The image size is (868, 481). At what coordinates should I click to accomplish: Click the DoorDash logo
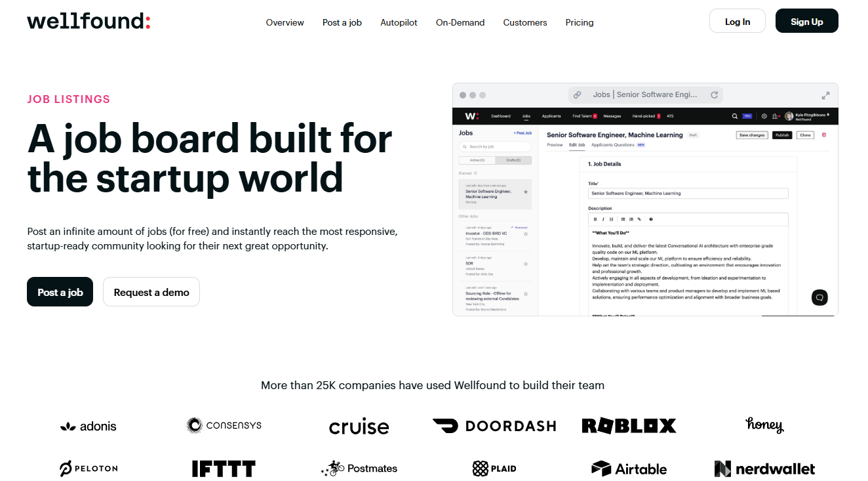coord(494,426)
